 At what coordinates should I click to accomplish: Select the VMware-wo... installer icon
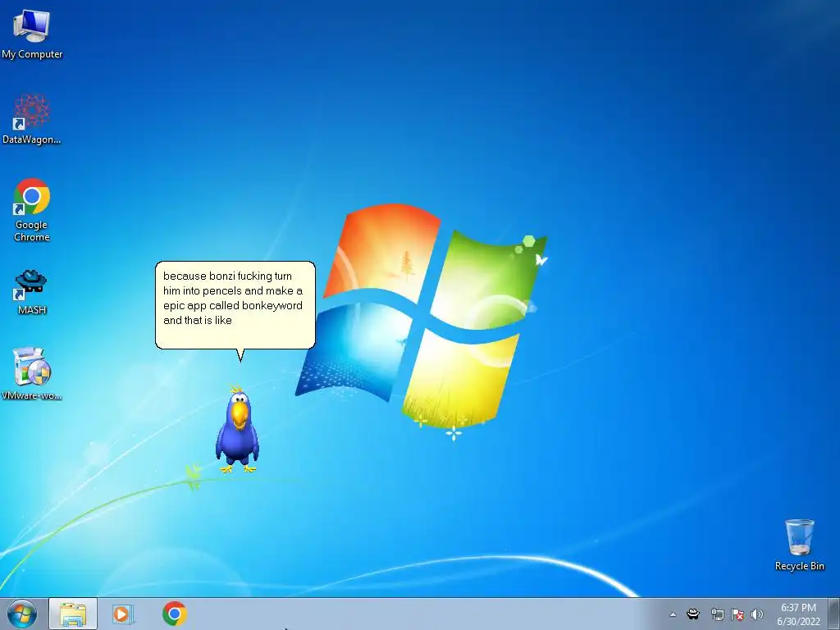pyautogui.click(x=32, y=373)
